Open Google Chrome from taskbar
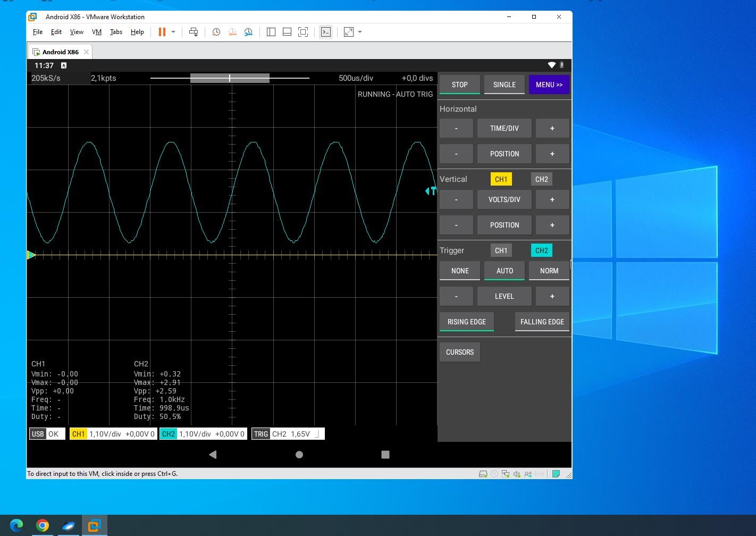The width and height of the screenshot is (756, 536). pyautogui.click(x=43, y=525)
